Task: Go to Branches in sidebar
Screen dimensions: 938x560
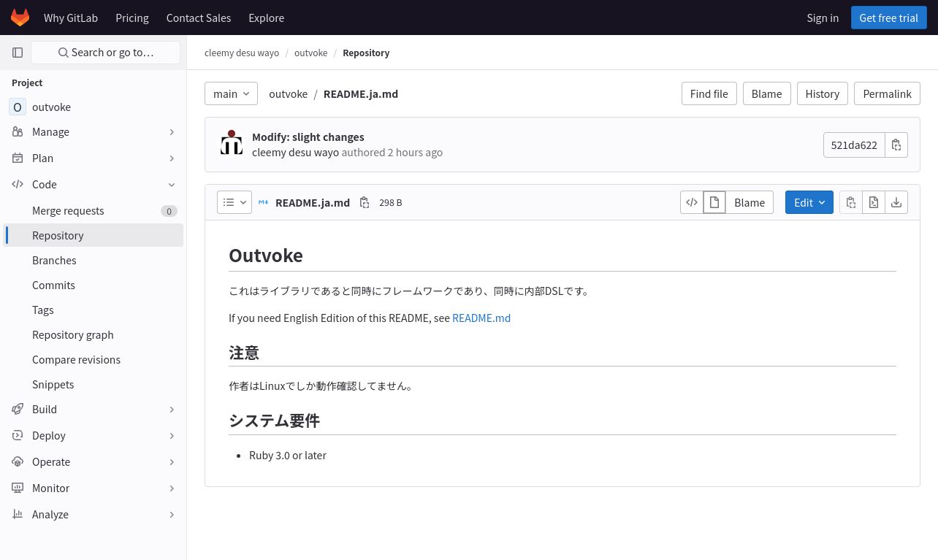Action: point(93,260)
